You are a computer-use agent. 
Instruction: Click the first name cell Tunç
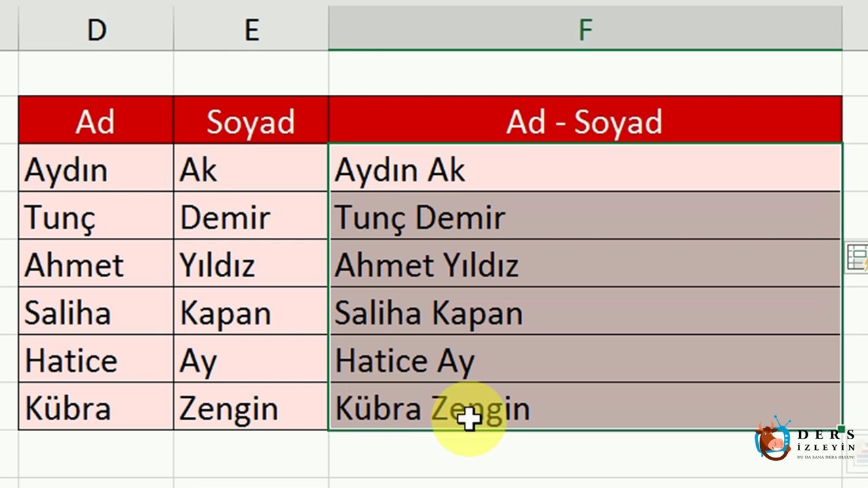coord(96,215)
